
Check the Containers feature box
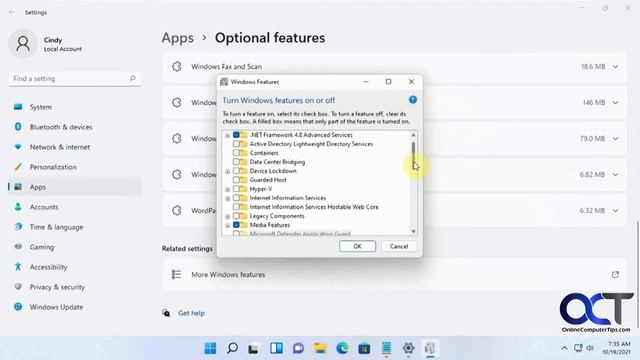click(x=236, y=153)
